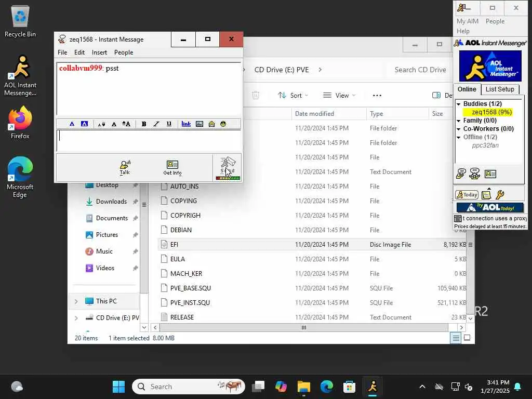The image size is (532, 399).
Task: Insert a hyperlink via link button
Action: [x=186, y=124]
